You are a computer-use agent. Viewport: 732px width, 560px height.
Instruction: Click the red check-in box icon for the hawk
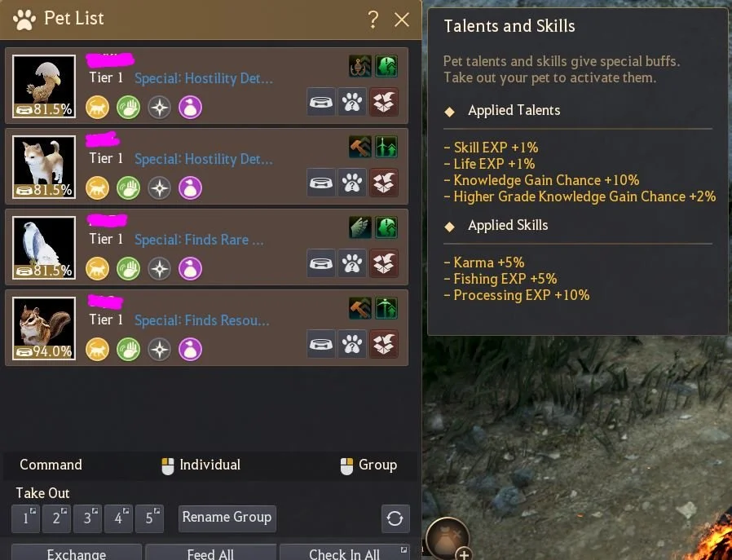pos(384,263)
